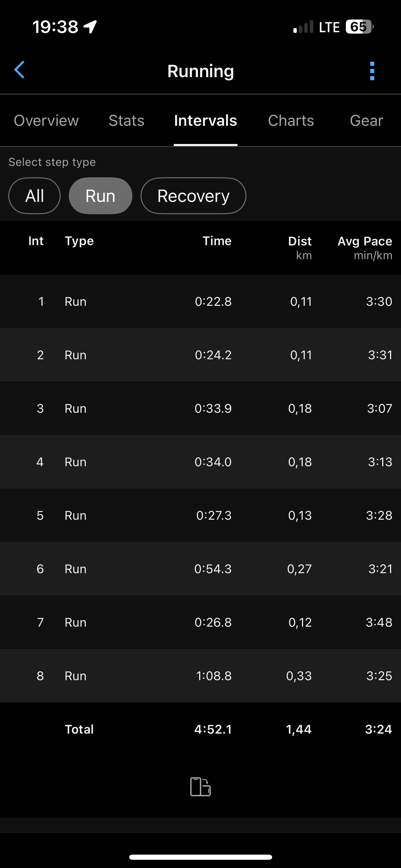The height and width of the screenshot is (868, 401).
Task: Tap the Time column header
Action: [217, 241]
